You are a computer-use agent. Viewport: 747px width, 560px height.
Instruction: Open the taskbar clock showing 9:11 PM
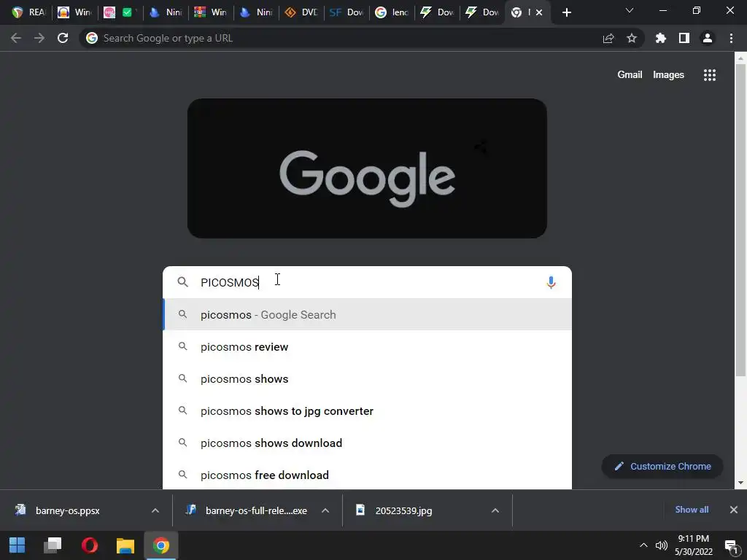point(694,545)
